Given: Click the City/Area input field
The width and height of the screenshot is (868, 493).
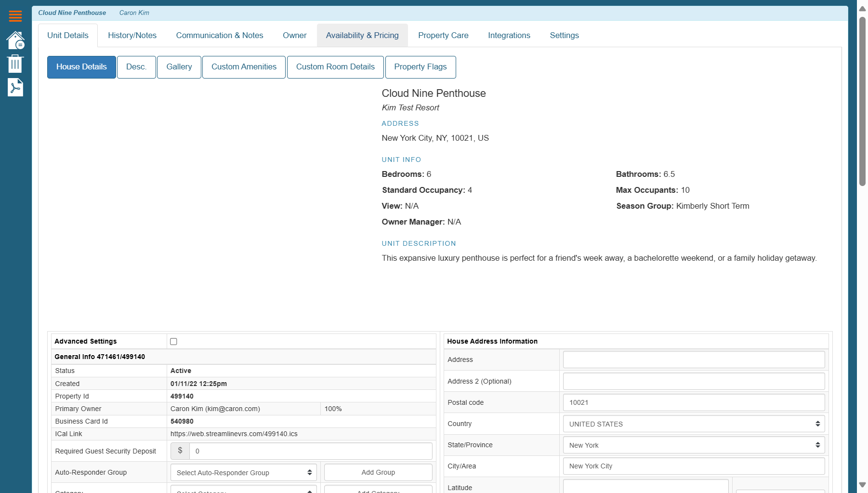Looking at the screenshot, I should coord(694,466).
